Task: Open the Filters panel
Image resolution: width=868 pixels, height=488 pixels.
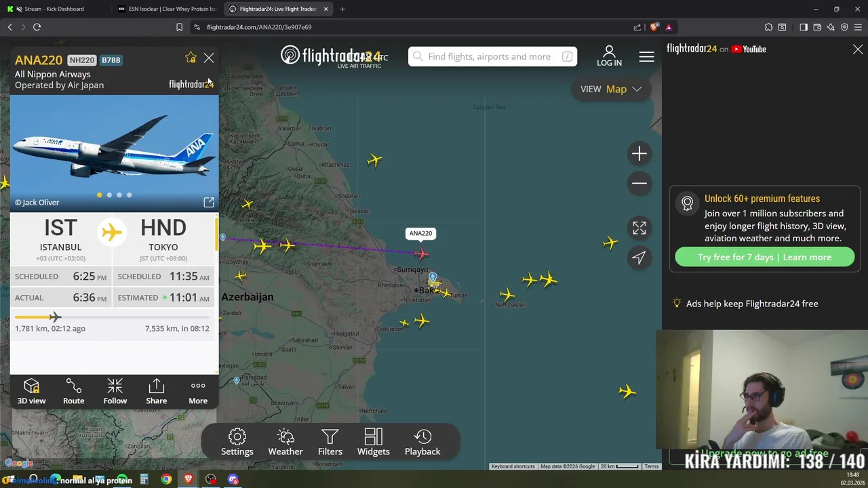Action: pos(330,442)
